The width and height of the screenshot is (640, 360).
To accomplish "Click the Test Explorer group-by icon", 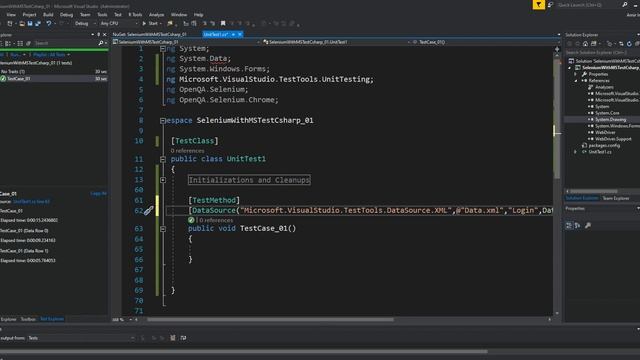I will coord(8,43).
